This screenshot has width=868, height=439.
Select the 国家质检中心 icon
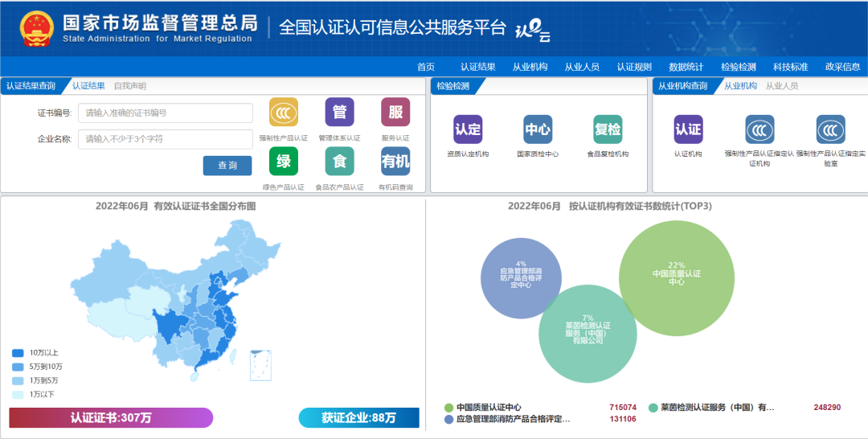pos(538,129)
